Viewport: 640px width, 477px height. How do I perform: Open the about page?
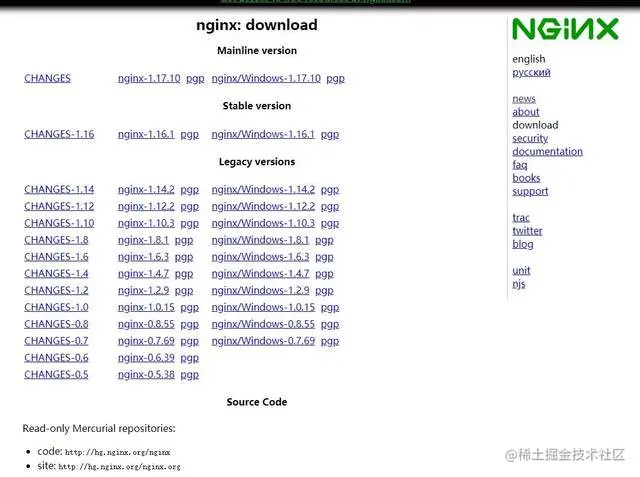tap(526, 112)
